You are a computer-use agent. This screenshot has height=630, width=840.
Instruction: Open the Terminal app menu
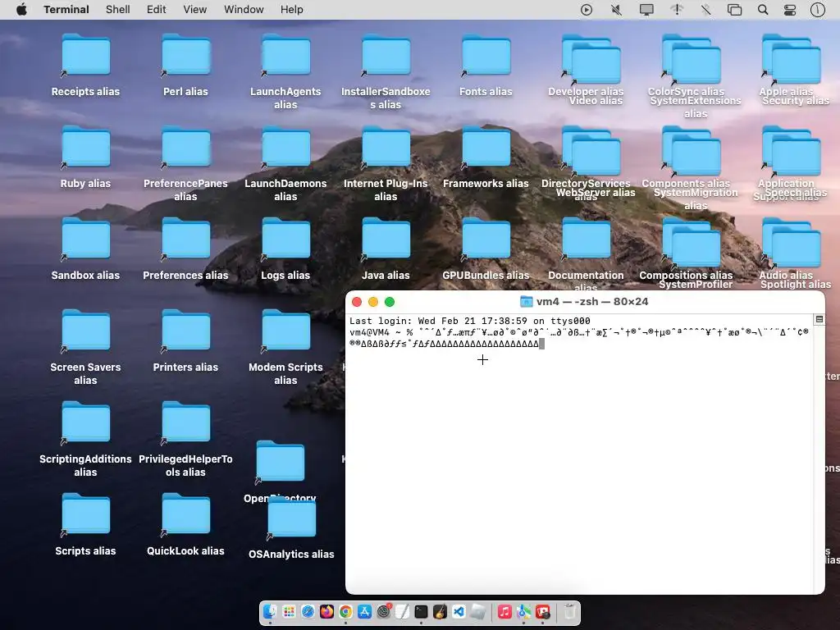(66, 10)
